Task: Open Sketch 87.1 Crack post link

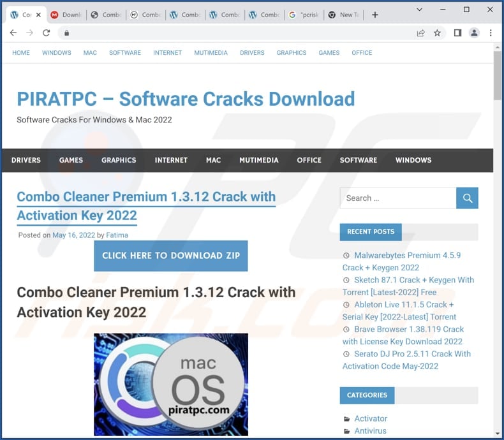Action: (x=408, y=286)
